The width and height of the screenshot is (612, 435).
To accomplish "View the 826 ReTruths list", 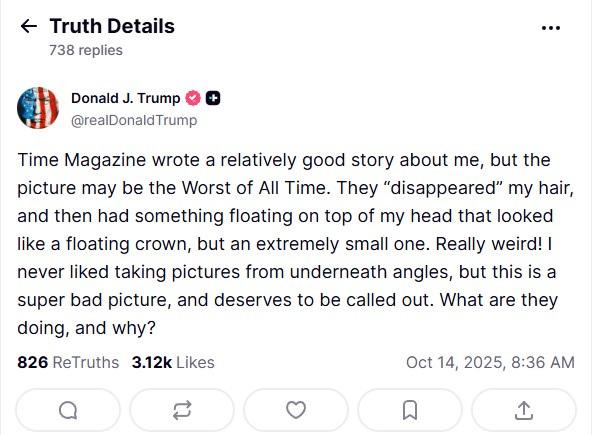I will point(68,362).
